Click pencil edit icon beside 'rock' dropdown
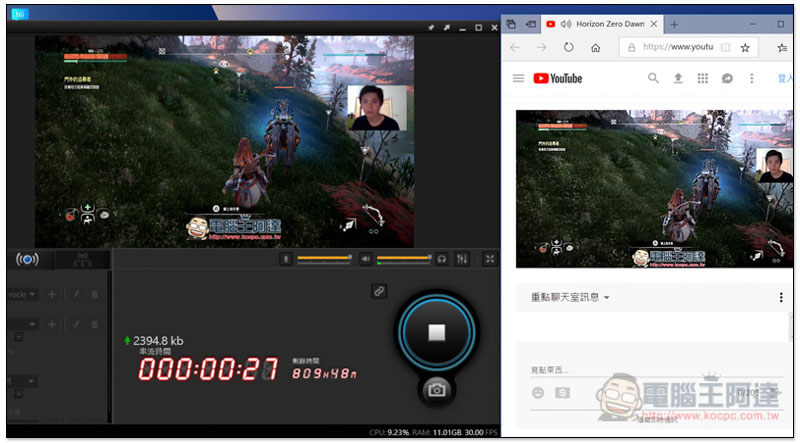 pyautogui.click(x=76, y=294)
